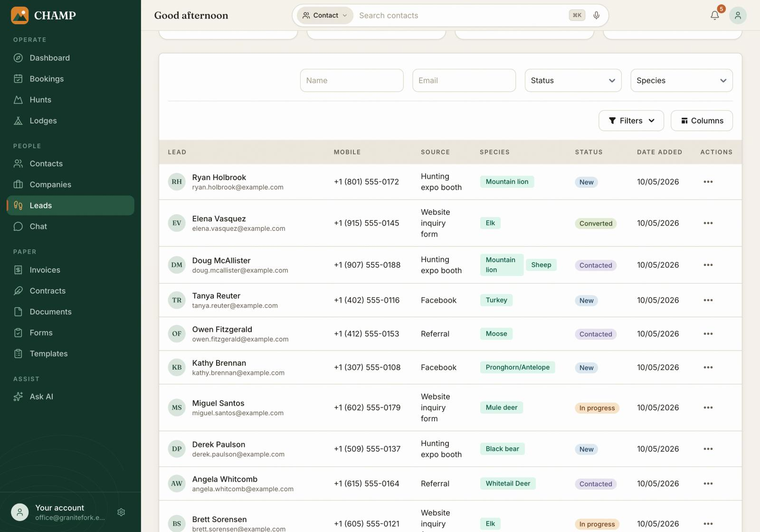Click the Name filter field
This screenshot has height=532, width=760.
351,80
